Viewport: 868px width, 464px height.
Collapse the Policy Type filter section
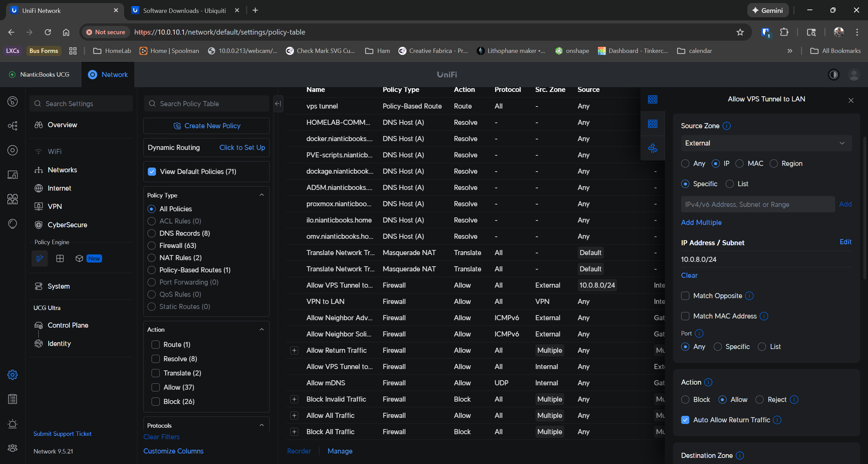click(x=262, y=195)
